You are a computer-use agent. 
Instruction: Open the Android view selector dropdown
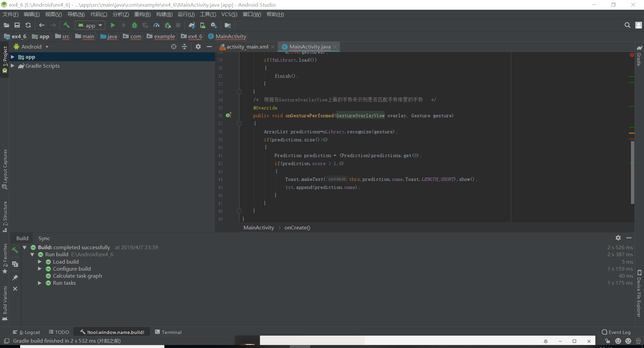32,47
